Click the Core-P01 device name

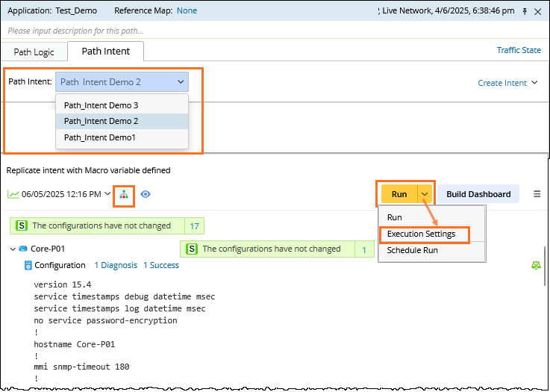(x=48, y=249)
